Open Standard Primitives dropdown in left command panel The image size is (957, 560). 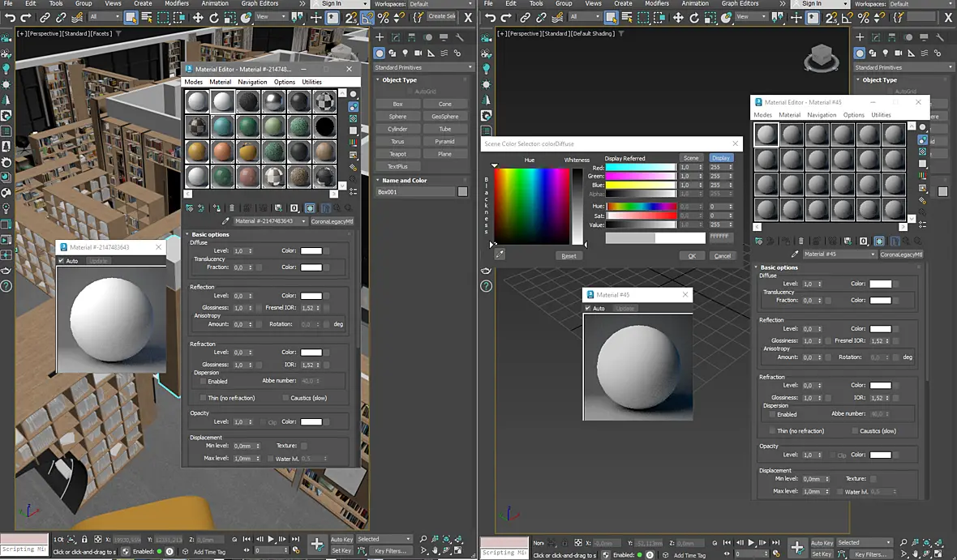click(423, 67)
